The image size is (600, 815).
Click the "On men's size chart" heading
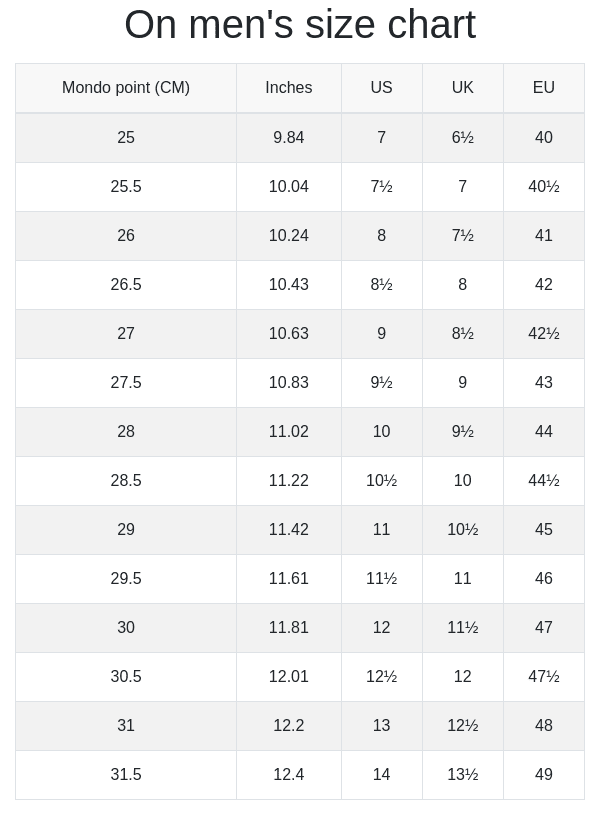click(300, 25)
